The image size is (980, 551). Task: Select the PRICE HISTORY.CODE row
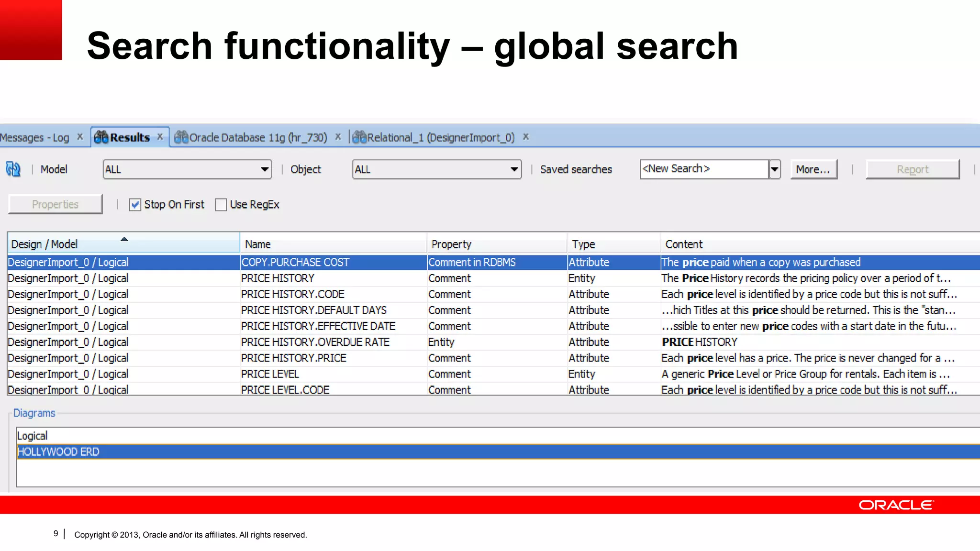[494, 294]
